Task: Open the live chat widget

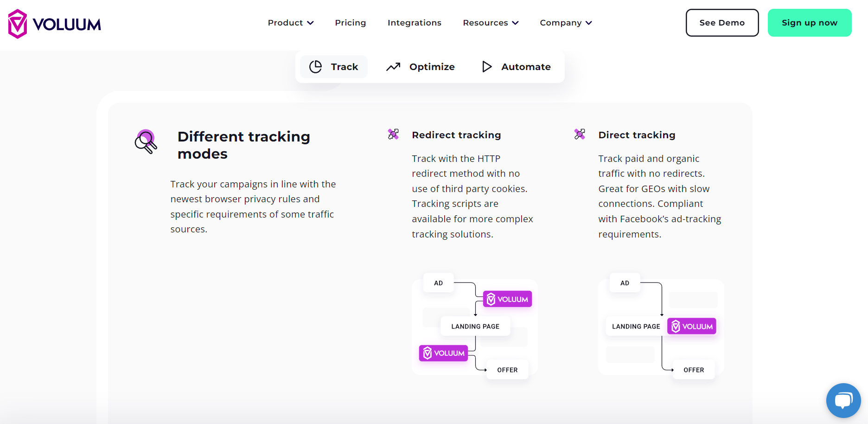Action: coord(843,400)
